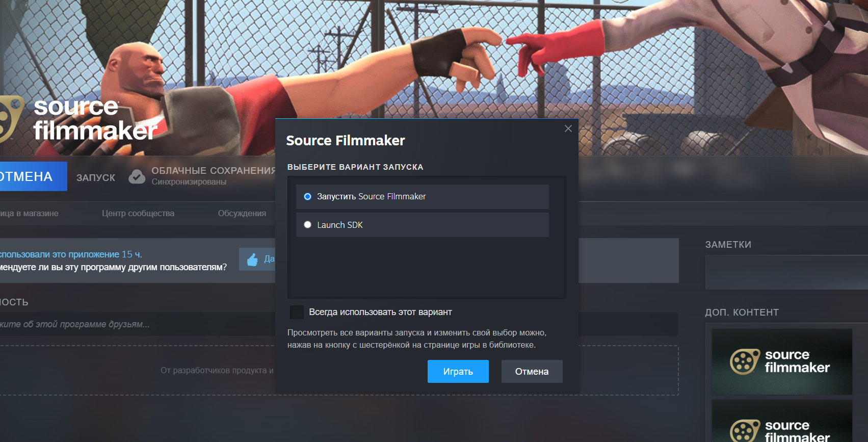This screenshot has width=868, height=442.
Task: Click the cloud saves sync icon
Action: [x=137, y=176]
